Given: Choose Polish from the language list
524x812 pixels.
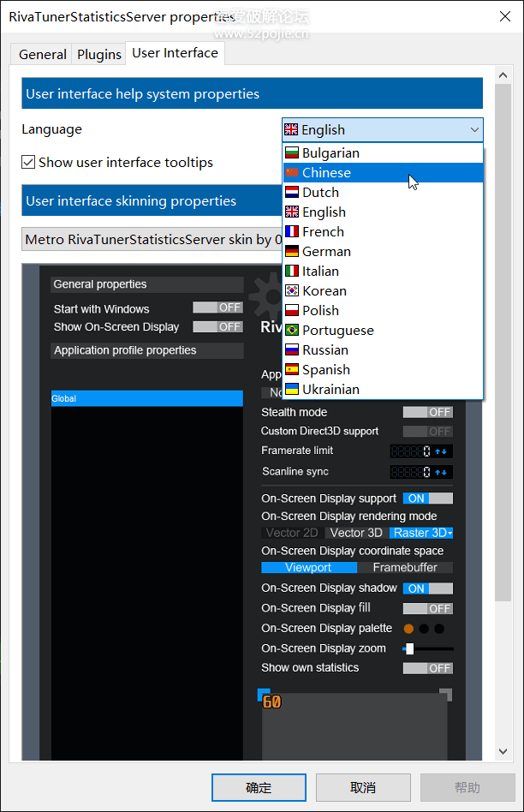Looking at the screenshot, I should pos(384,311).
